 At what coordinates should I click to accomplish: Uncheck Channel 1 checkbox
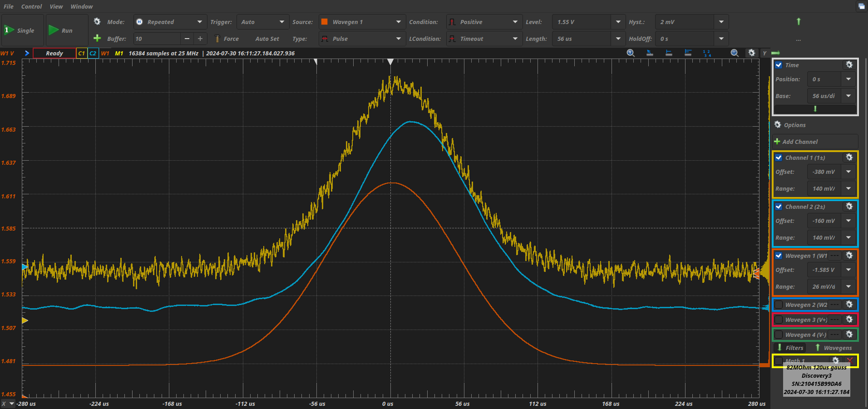[x=779, y=158]
